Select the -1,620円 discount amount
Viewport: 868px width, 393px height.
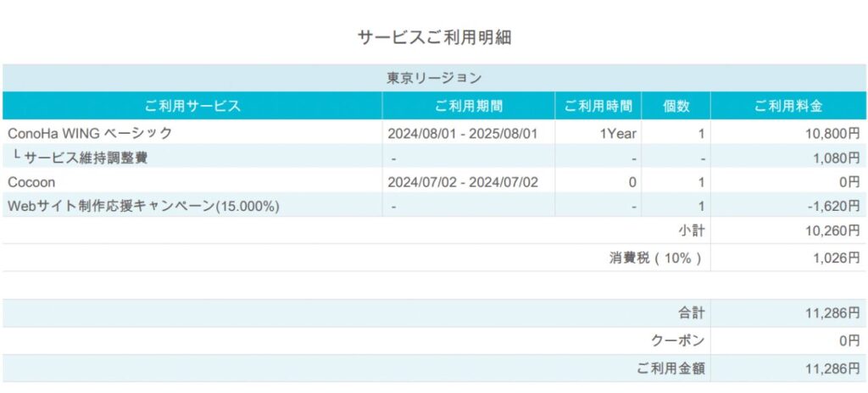coord(833,207)
